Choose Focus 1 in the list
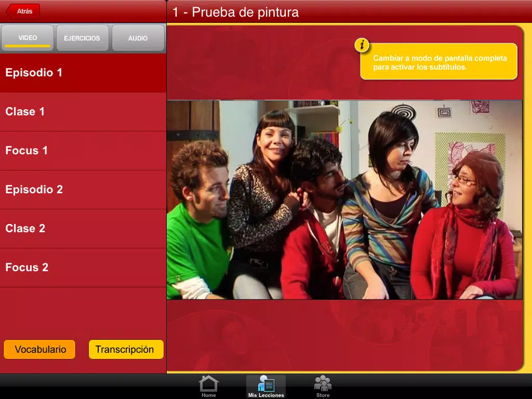532x399 pixels. pyautogui.click(x=83, y=151)
